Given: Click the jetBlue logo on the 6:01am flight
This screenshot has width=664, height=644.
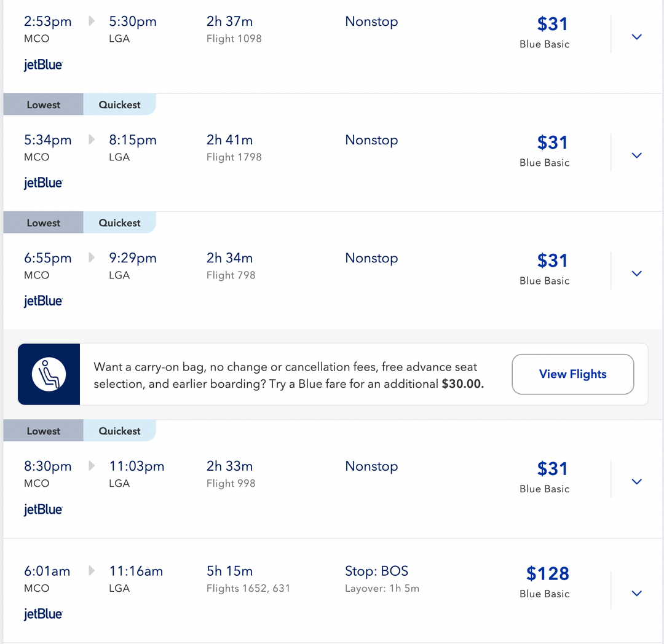Looking at the screenshot, I should [42, 613].
